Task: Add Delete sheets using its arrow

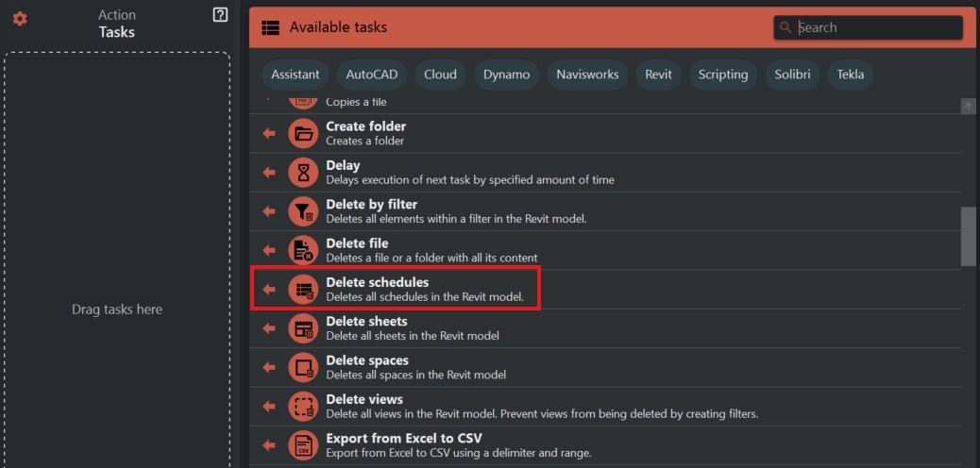Action: coord(269,328)
